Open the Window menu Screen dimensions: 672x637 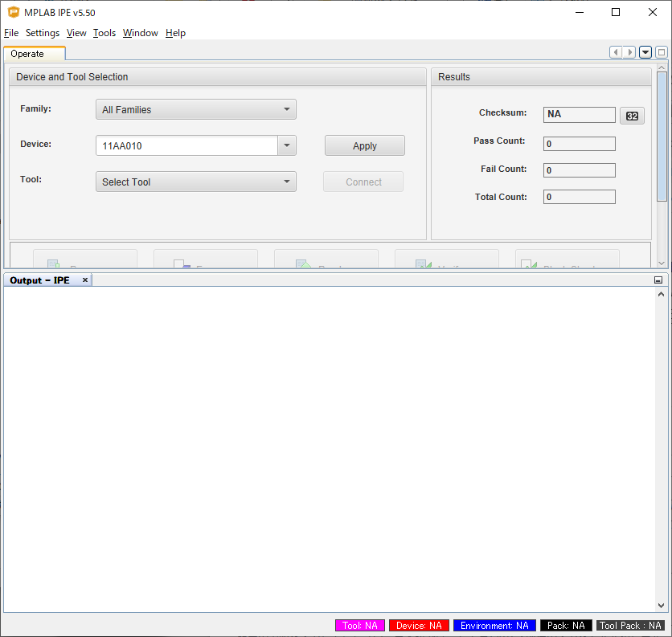pyautogui.click(x=141, y=33)
